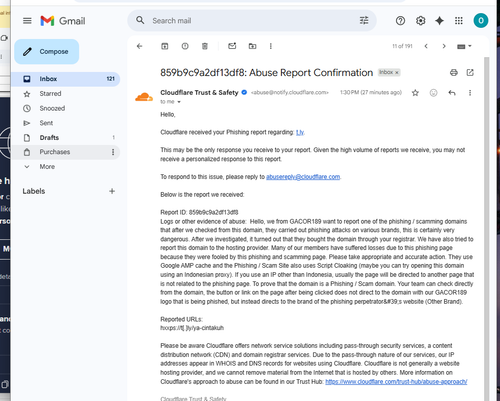500x401 pixels.
Task: Show search options filter icon
Action: (364, 21)
